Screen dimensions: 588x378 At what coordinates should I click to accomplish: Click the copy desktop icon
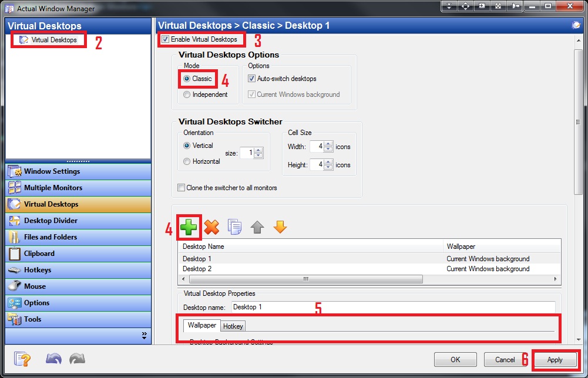(x=235, y=227)
